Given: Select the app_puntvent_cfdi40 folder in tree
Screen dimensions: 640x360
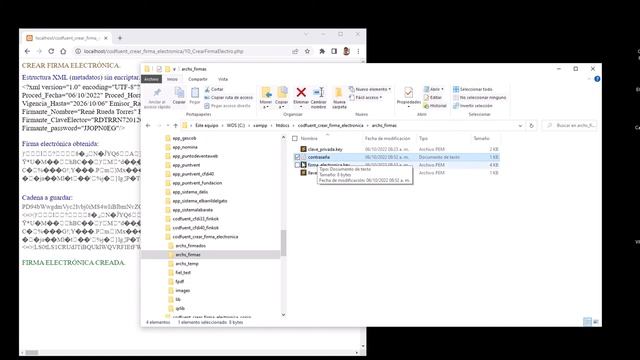Looking at the screenshot, I should coord(193,174).
